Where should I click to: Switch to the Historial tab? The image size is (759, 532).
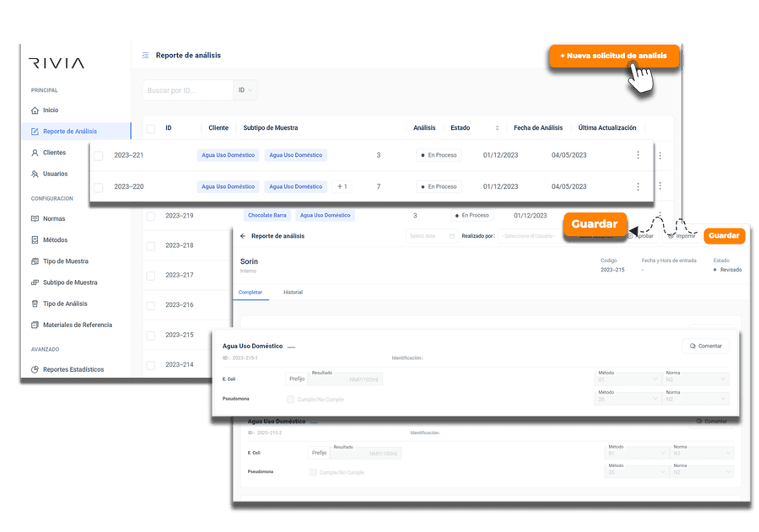(x=293, y=293)
